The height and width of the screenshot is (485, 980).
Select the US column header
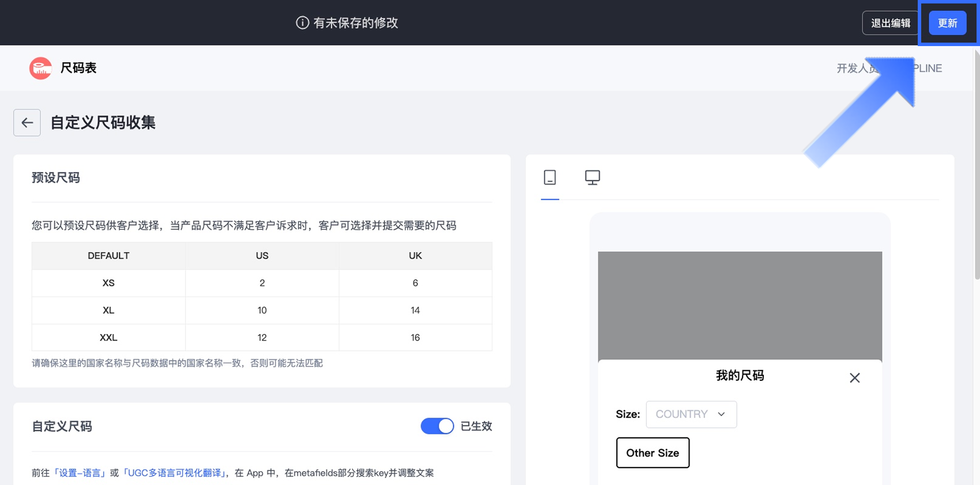coord(262,256)
